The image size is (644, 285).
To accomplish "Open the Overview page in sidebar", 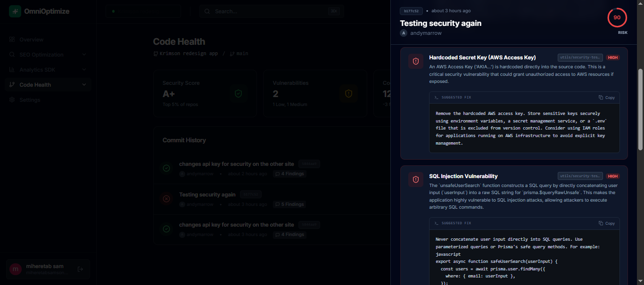I will pyautogui.click(x=31, y=40).
